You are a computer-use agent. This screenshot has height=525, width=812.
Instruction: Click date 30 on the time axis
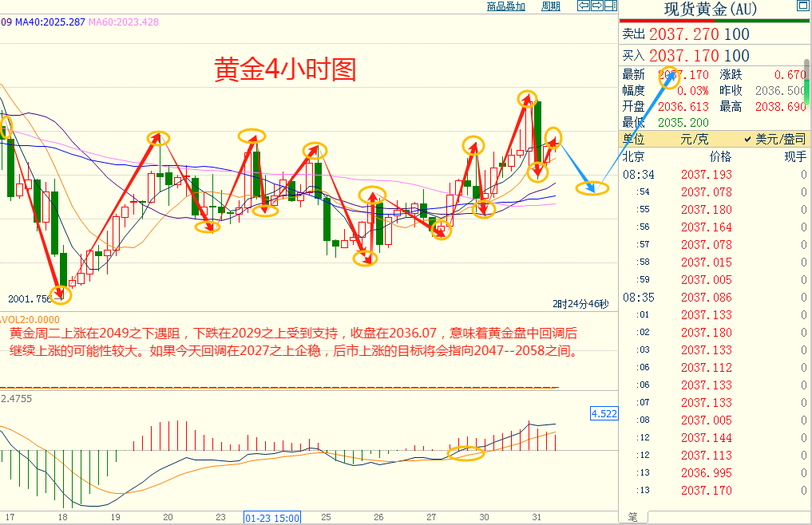coord(484,517)
